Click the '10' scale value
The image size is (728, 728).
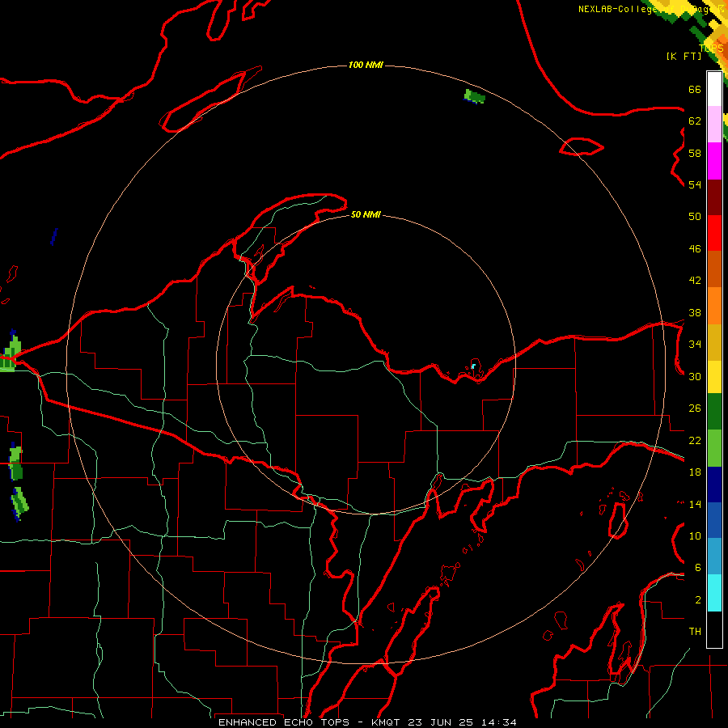695,535
